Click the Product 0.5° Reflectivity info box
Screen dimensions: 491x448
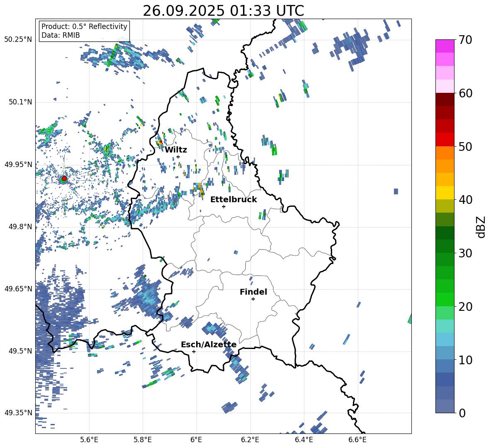[x=84, y=31]
